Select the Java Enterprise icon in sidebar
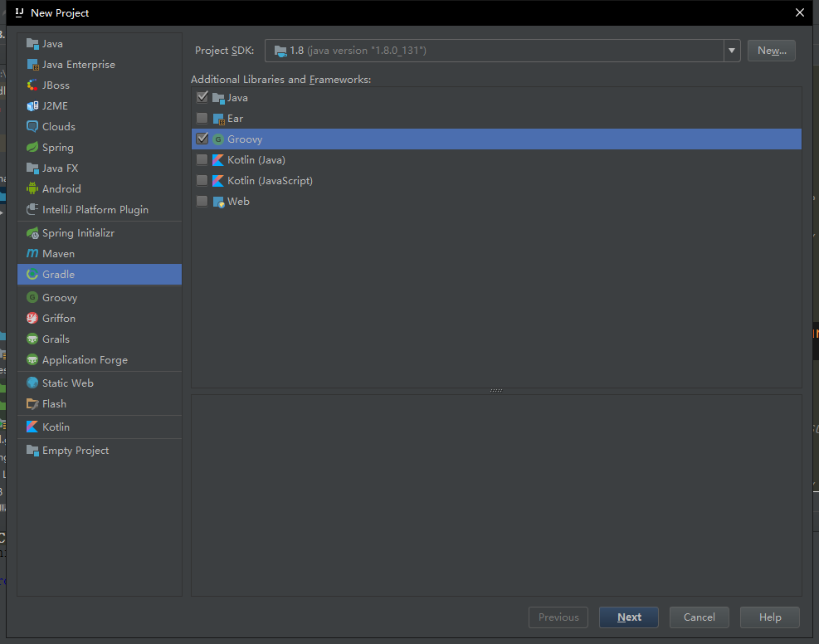The image size is (819, 644). pyautogui.click(x=32, y=65)
